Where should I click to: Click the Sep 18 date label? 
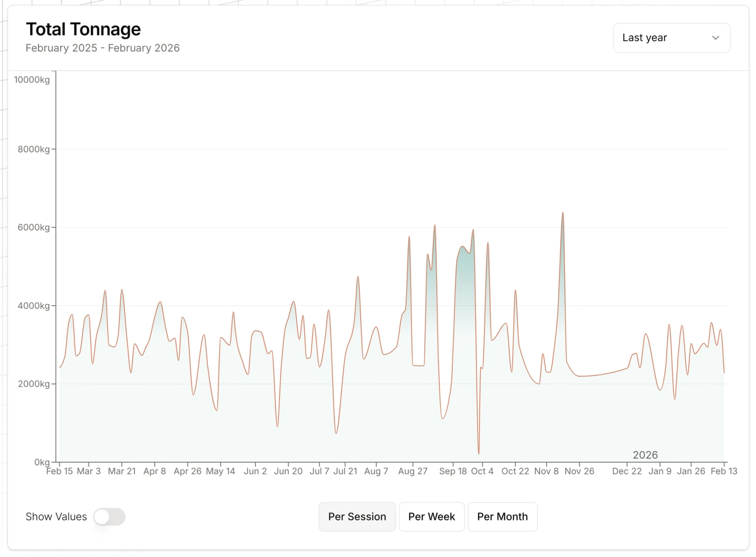coord(453,471)
